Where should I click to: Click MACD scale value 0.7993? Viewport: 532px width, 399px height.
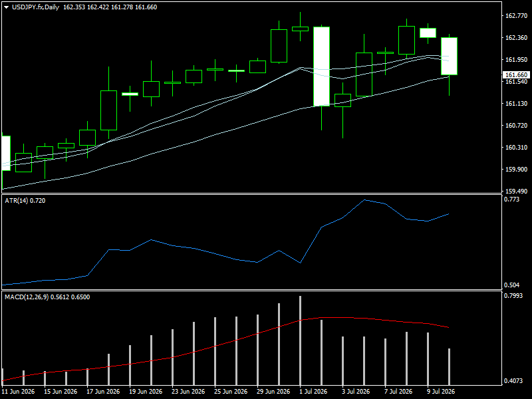pyautogui.click(x=513, y=296)
